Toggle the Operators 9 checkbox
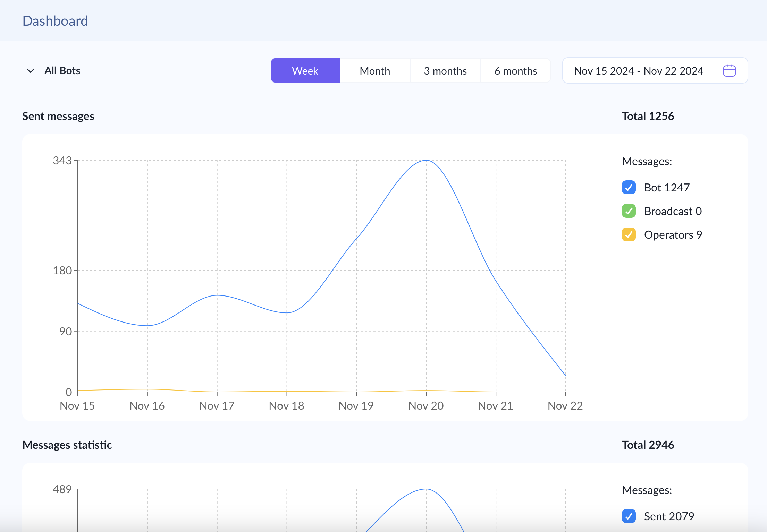The image size is (767, 532). click(x=629, y=235)
